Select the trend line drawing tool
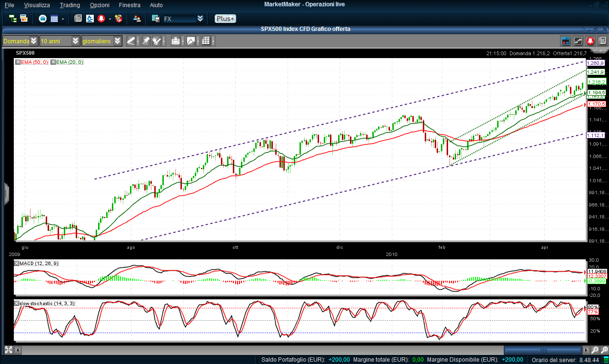Viewport: 609px width, 364px height. (131, 41)
